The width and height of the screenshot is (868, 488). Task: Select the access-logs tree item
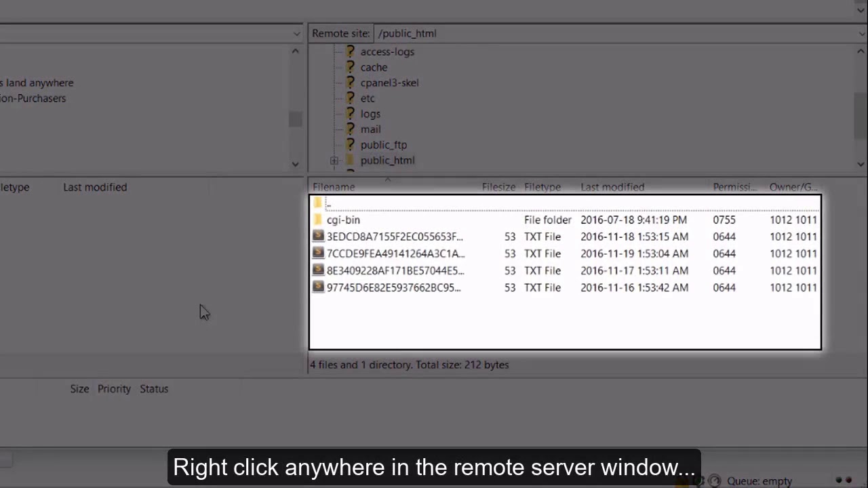[x=387, y=52]
